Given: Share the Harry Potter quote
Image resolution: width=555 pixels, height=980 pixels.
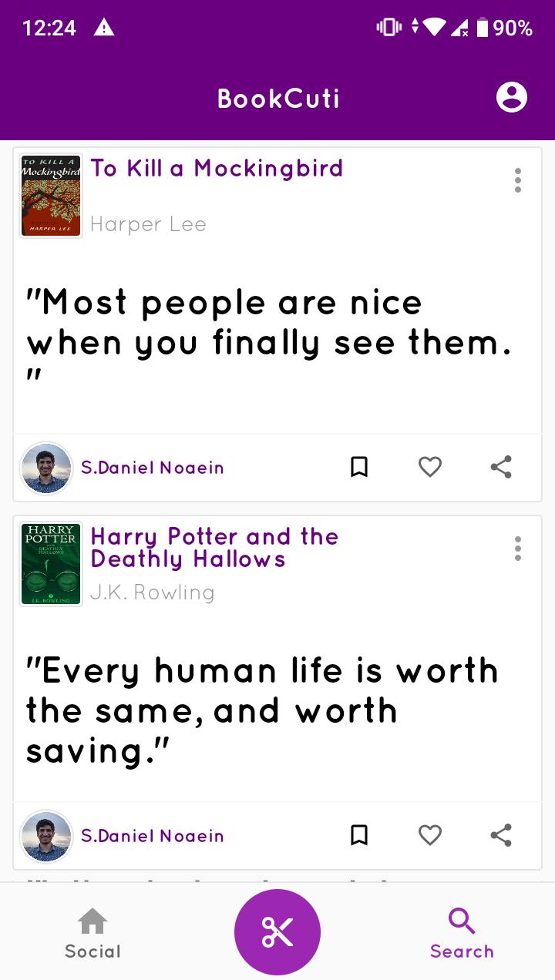Looking at the screenshot, I should 501,835.
